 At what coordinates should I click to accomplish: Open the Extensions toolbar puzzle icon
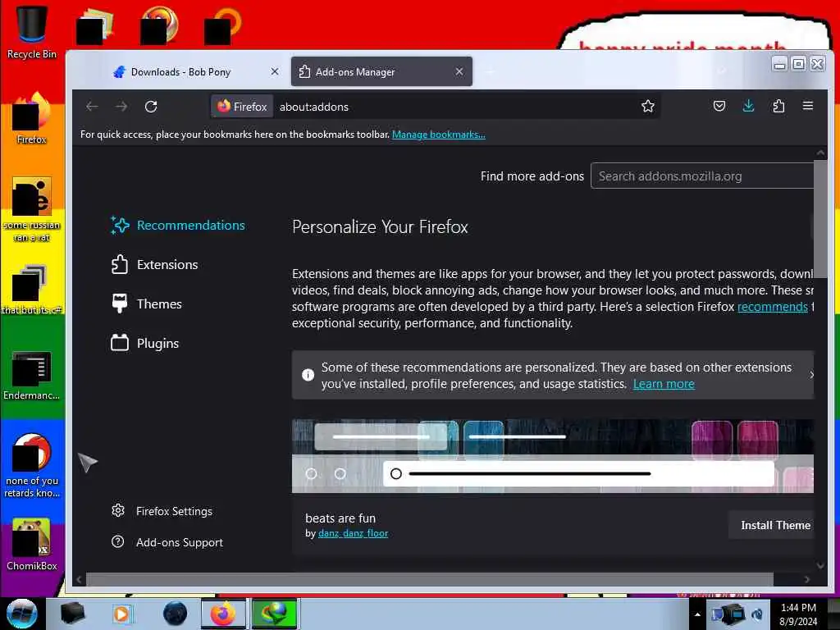778,106
